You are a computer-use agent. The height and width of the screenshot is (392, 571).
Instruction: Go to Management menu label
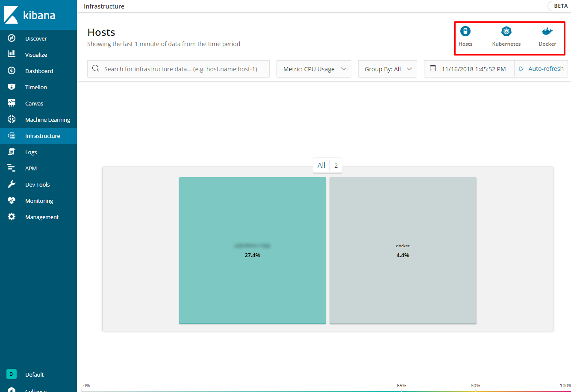pyautogui.click(x=42, y=217)
